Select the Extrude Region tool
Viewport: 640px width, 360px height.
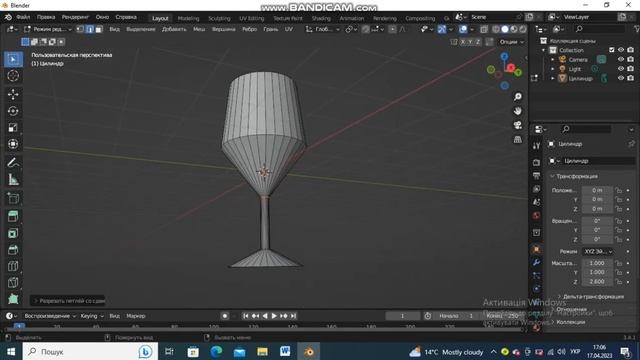13,216
